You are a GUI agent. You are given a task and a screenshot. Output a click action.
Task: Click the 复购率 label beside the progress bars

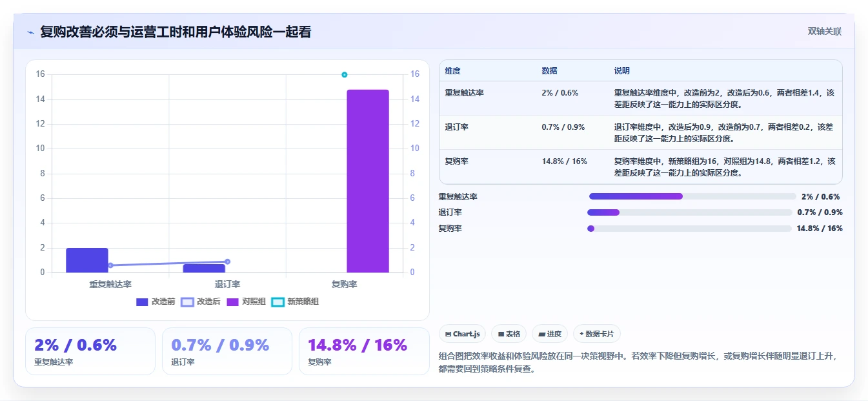click(450, 229)
